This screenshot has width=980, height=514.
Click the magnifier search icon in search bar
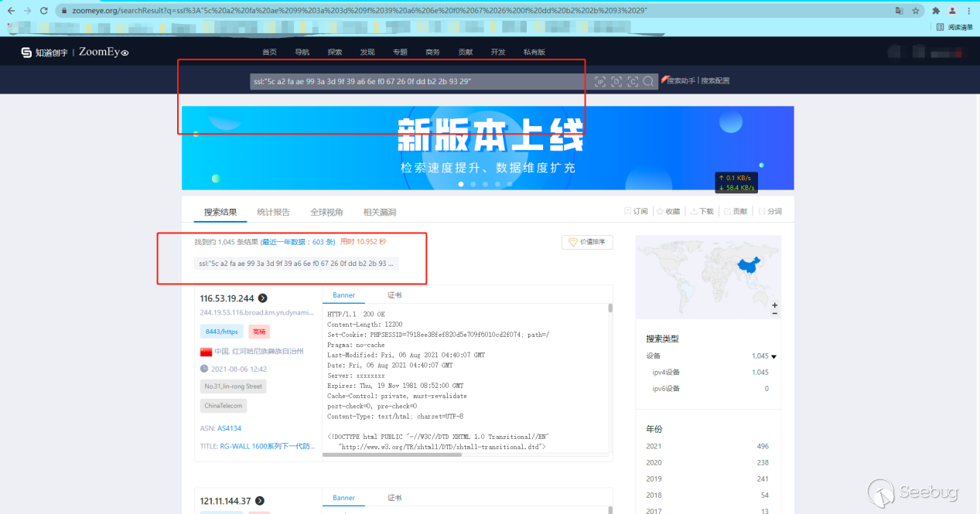(x=648, y=81)
